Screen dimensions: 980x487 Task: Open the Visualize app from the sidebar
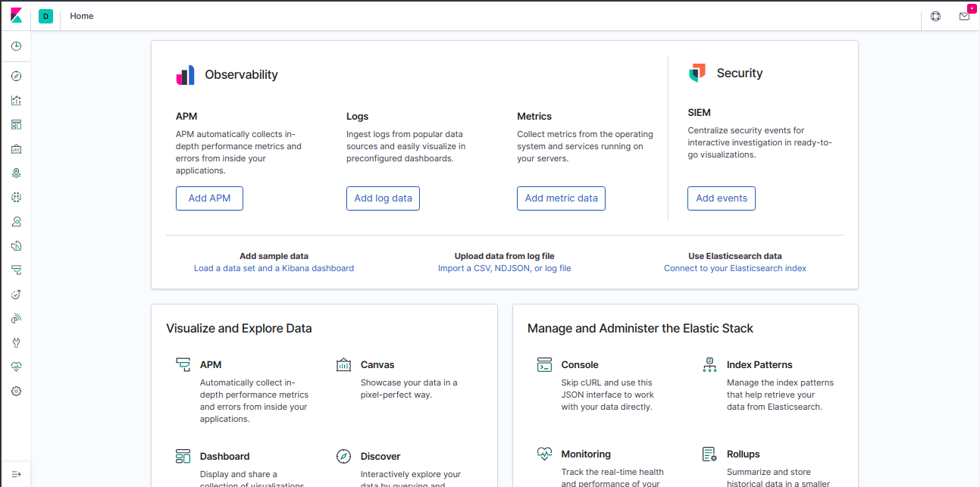pos(16,99)
